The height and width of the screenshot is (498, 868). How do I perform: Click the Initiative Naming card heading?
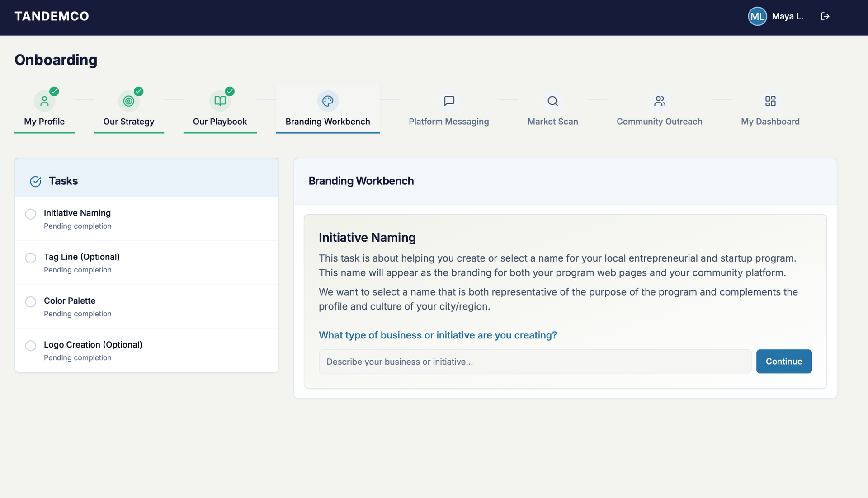[367, 238]
